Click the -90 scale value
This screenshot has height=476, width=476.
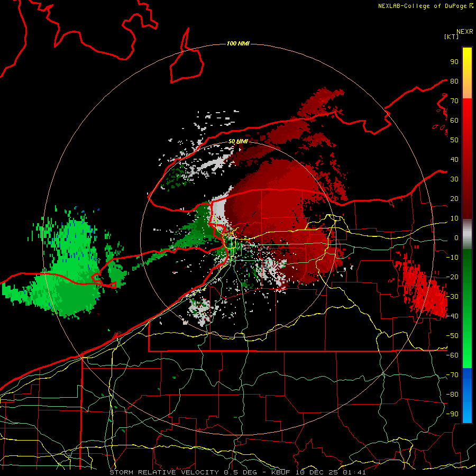[x=452, y=414]
